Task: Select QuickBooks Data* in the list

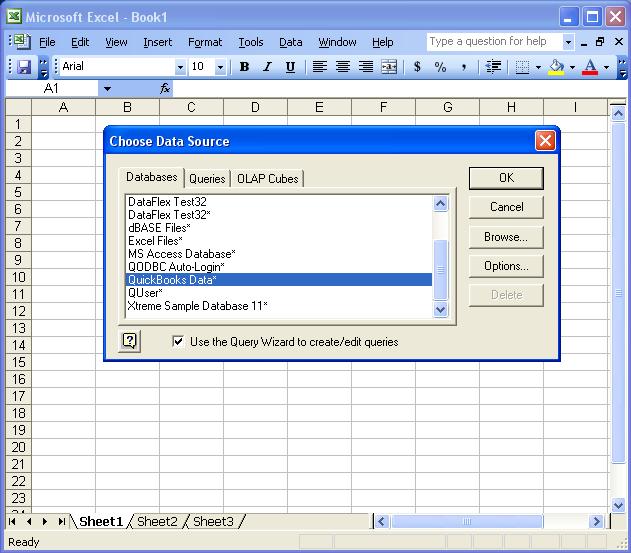Action: (x=279, y=280)
